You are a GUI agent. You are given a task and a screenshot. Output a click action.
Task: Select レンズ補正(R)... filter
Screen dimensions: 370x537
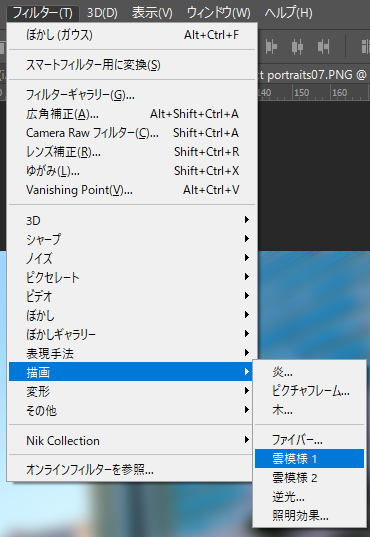pyautogui.click(x=132, y=152)
